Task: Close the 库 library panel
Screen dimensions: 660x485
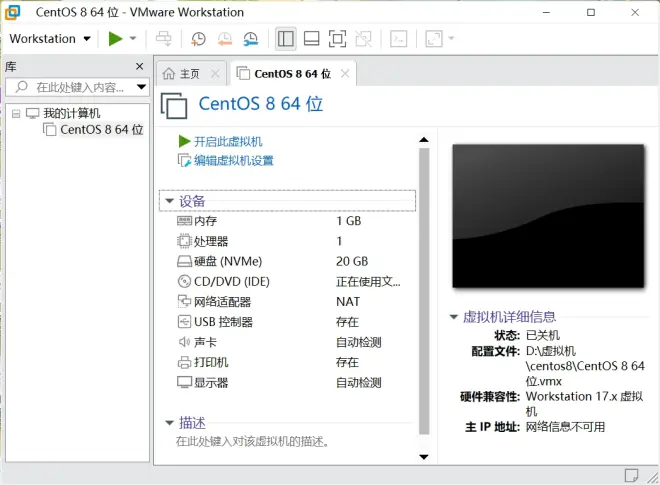Action: tap(140, 66)
